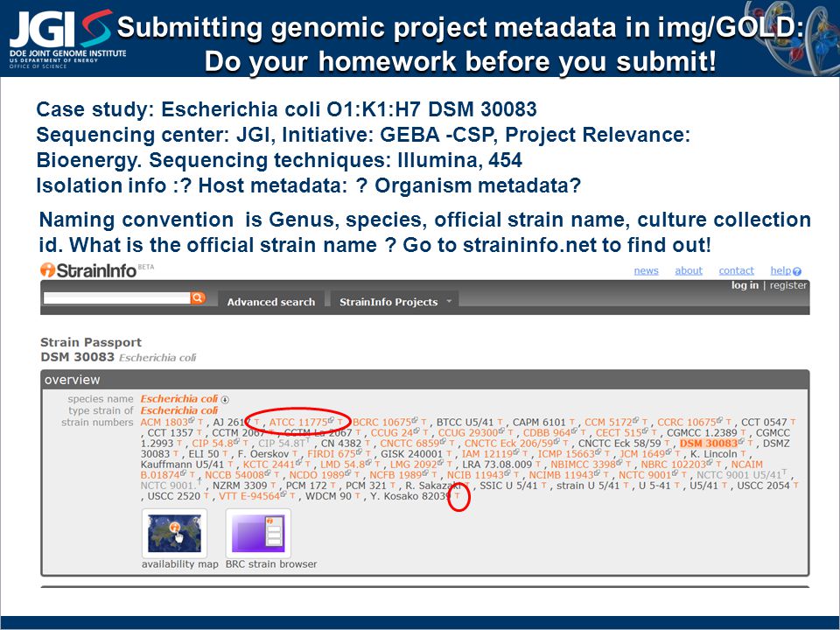Open the CCUG 29300 link

(467, 433)
